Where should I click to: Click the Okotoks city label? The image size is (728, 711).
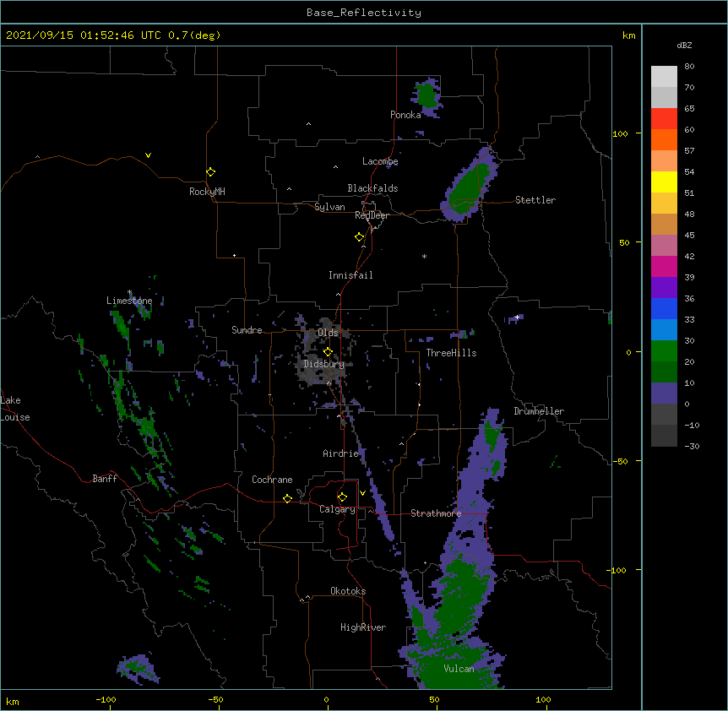[348, 591]
